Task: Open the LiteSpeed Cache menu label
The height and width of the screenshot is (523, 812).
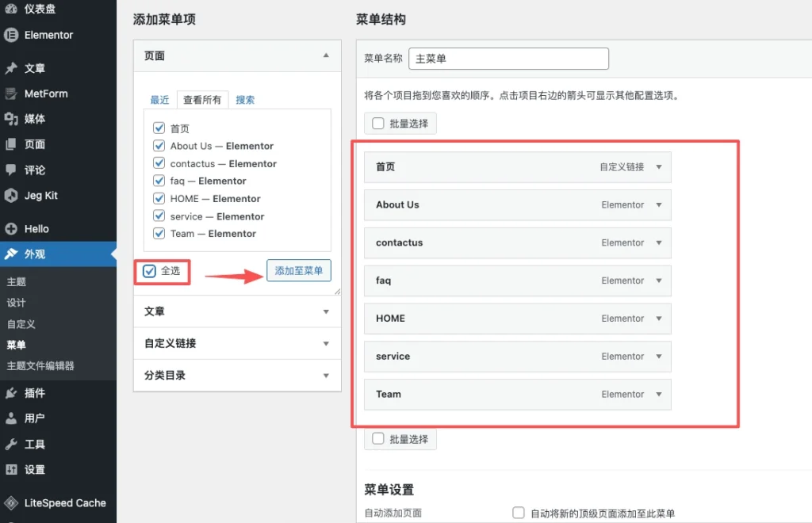Action: [x=65, y=503]
